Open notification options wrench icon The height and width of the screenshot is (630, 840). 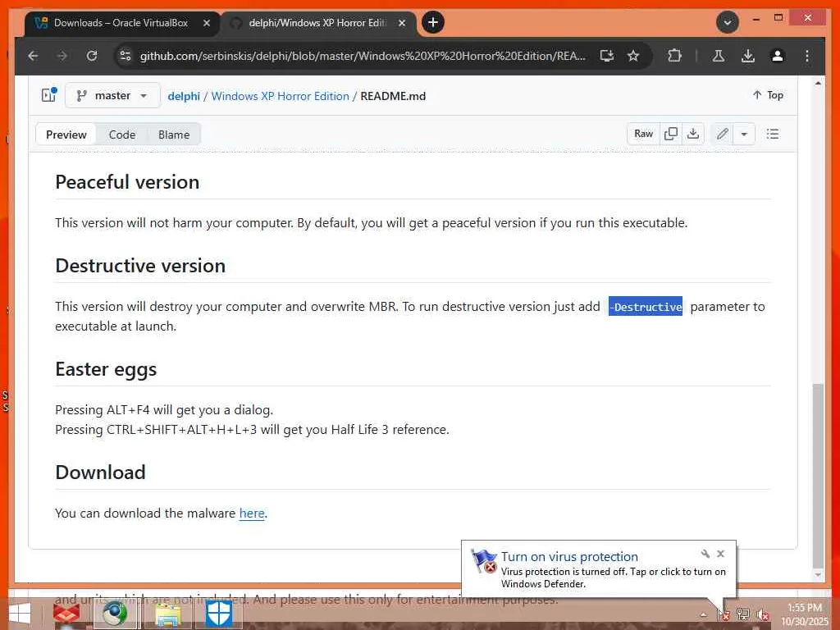705,554
